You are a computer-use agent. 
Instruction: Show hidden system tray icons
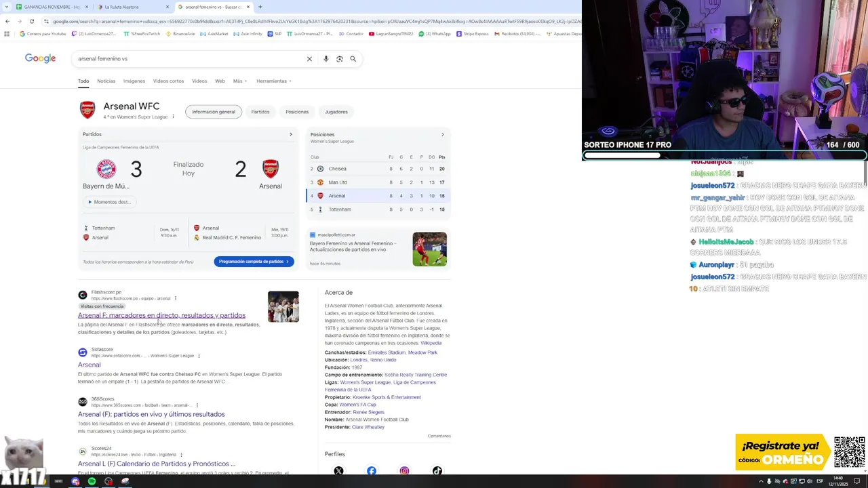760,481
